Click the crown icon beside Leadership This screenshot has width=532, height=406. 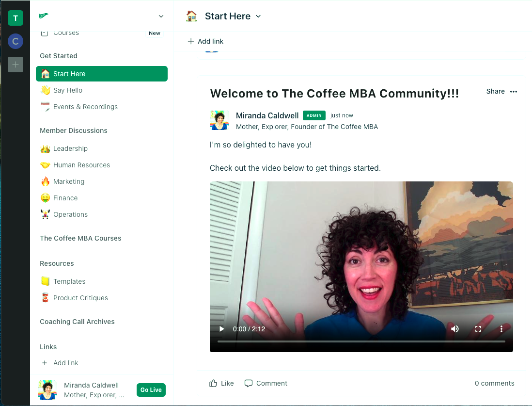[x=45, y=148]
